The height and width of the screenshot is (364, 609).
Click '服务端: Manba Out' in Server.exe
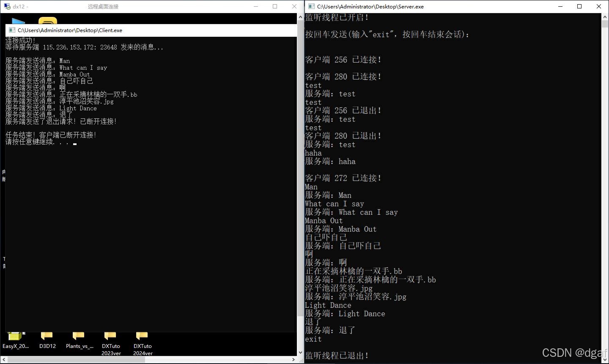pyautogui.click(x=341, y=229)
